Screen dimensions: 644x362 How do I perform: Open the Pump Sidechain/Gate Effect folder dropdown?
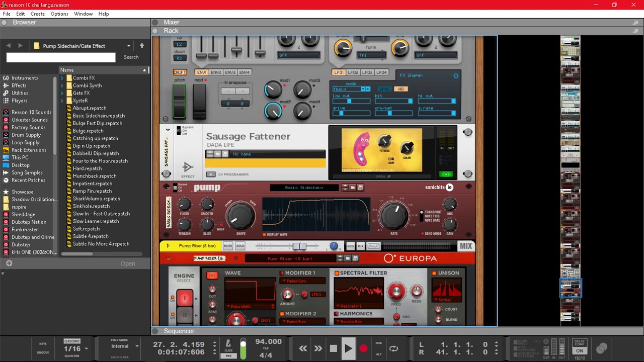tap(129, 46)
